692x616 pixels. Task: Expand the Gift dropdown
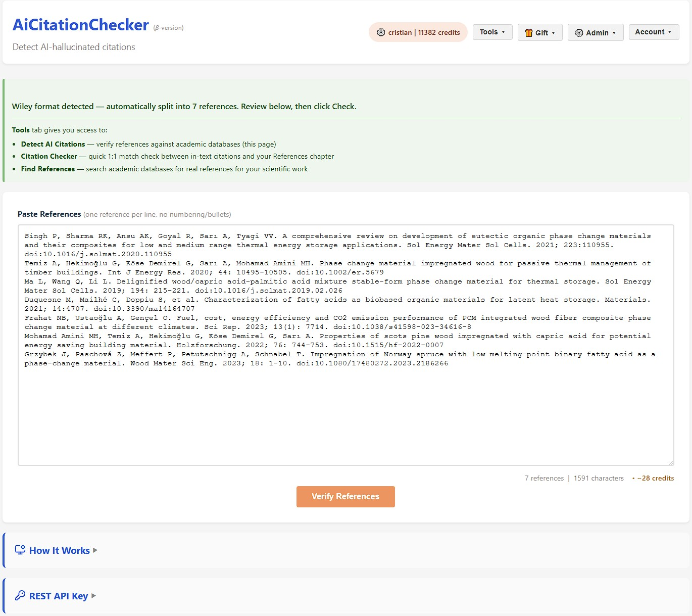coord(540,33)
